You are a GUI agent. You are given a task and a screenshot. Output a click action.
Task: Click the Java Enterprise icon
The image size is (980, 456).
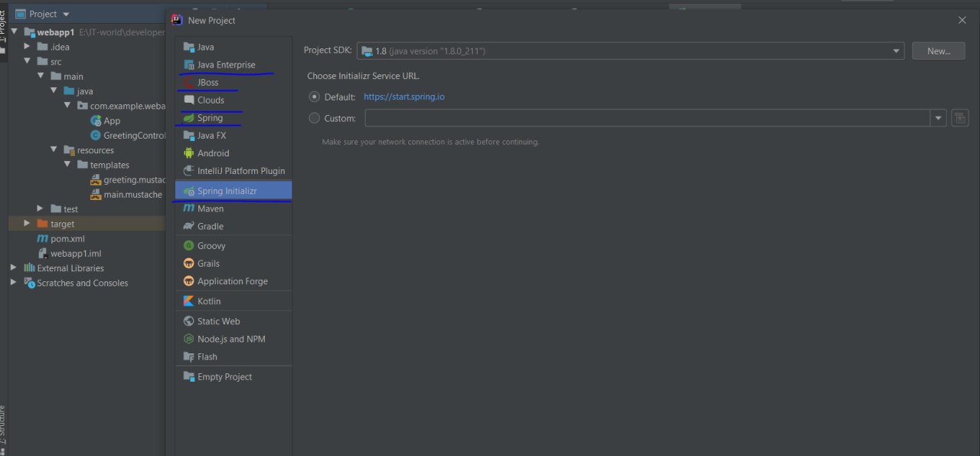[x=188, y=64]
